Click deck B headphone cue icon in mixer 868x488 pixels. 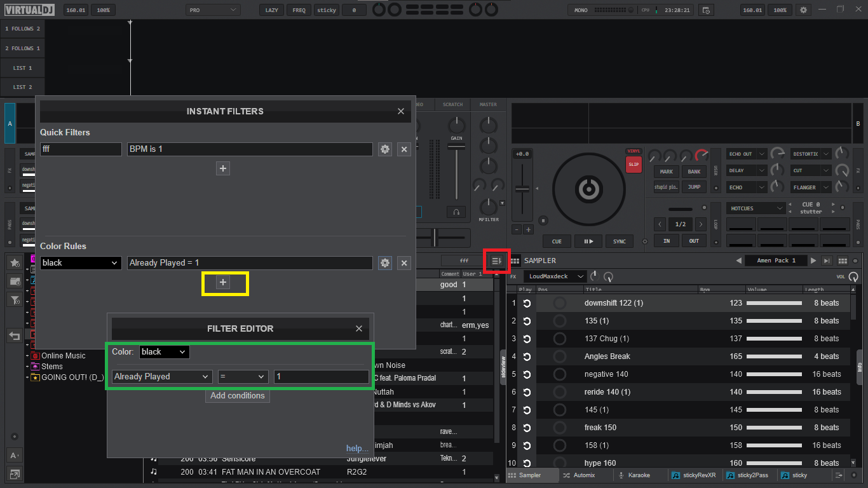click(x=456, y=212)
